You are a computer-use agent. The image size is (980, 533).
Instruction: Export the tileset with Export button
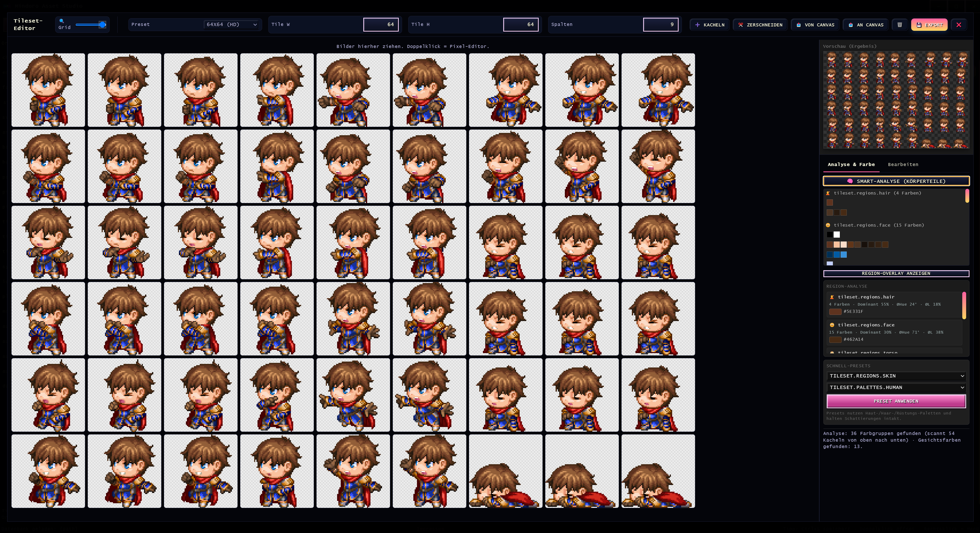pyautogui.click(x=929, y=25)
